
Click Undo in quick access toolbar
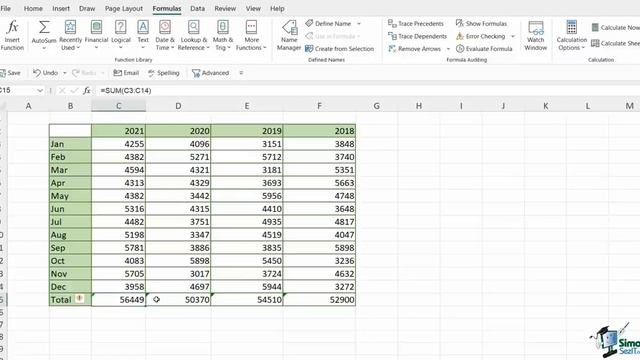coord(45,73)
